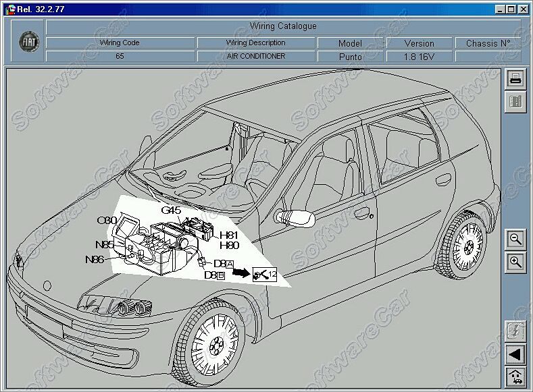533x392 pixels.
Task: Return home via the house icon
Action: tap(515, 376)
